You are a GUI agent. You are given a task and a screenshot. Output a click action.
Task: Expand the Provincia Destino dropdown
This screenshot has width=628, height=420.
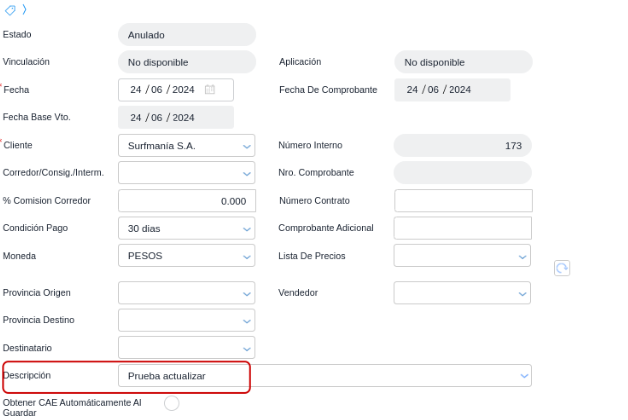click(247, 321)
